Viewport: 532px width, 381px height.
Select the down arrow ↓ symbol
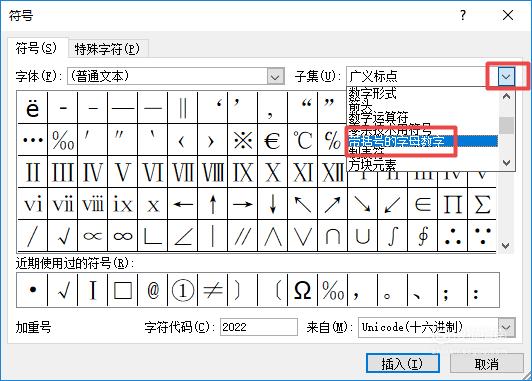pyautogui.click(x=272, y=204)
